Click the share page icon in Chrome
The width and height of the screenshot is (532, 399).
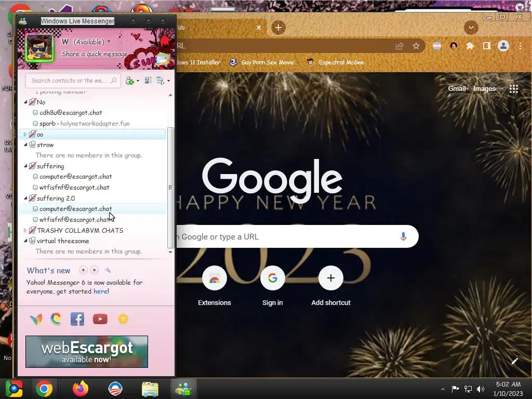tap(400, 46)
